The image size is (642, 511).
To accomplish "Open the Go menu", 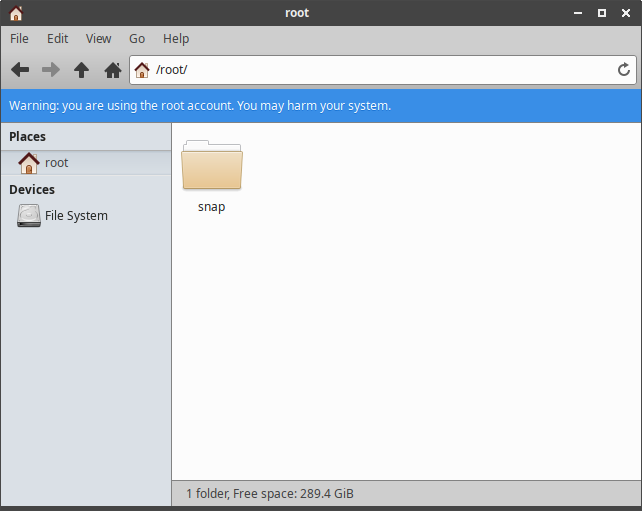I will [137, 38].
